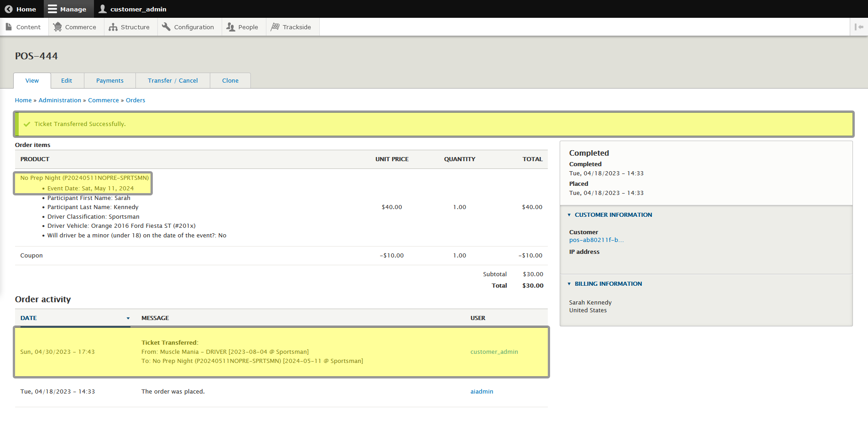Switch to the View tab
This screenshot has width=868, height=436.
click(32, 80)
